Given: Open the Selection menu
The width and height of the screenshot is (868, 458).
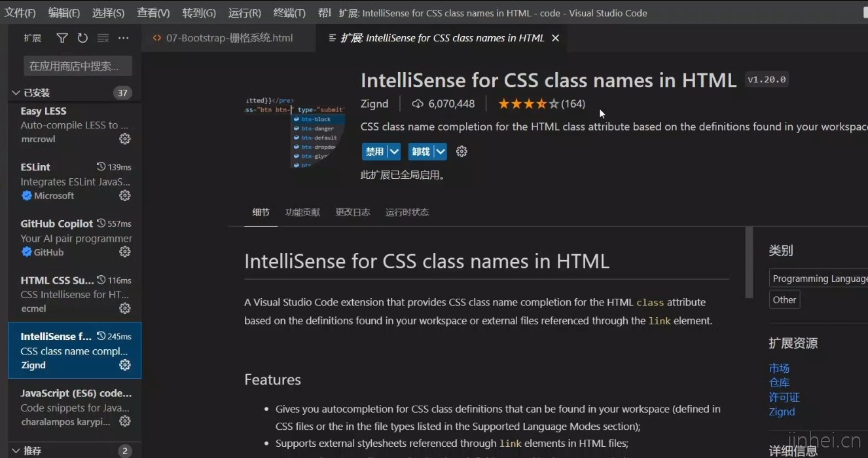Looking at the screenshot, I should pyautogui.click(x=108, y=12).
